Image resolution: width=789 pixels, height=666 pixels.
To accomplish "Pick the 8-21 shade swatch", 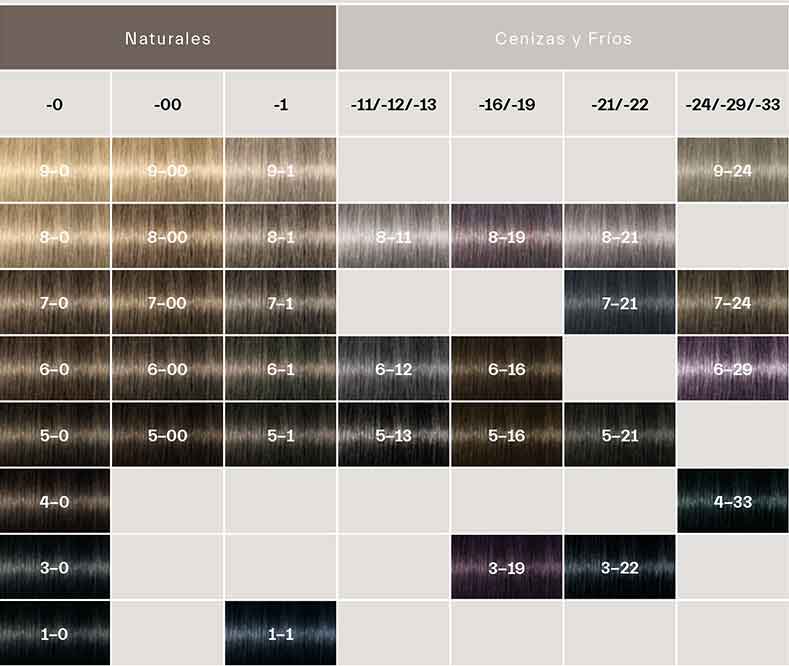I will pyautogui.click(x=619, y=236).
